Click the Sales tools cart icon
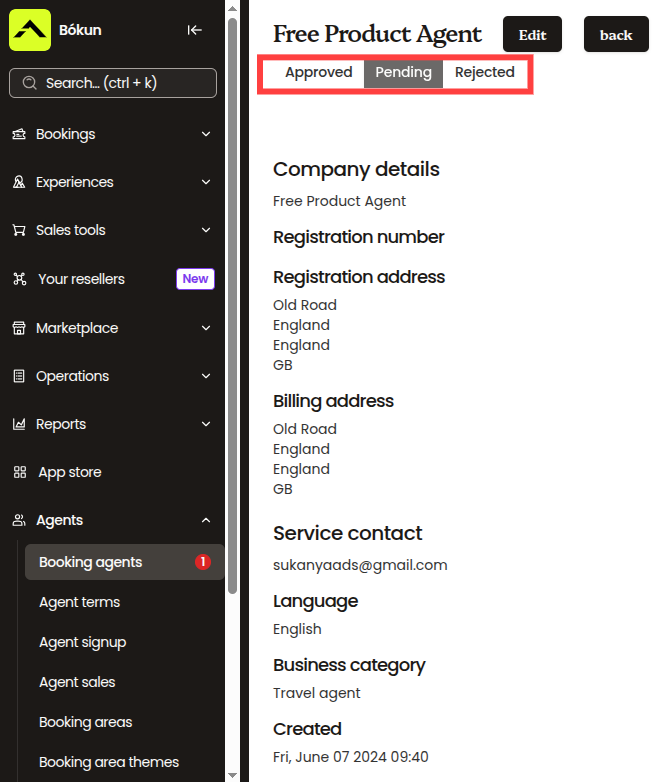Screen dimensions: 660x782 [19, 230]
